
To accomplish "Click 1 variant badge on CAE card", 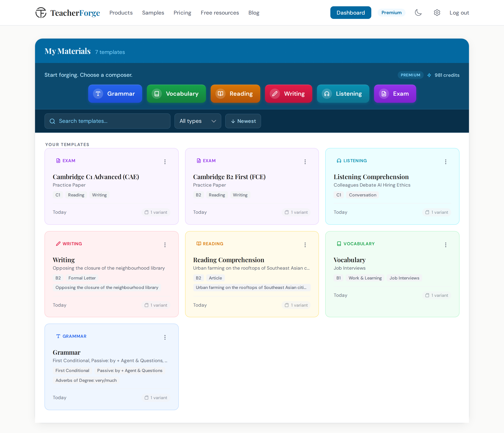I will click(x=156, y=212).
